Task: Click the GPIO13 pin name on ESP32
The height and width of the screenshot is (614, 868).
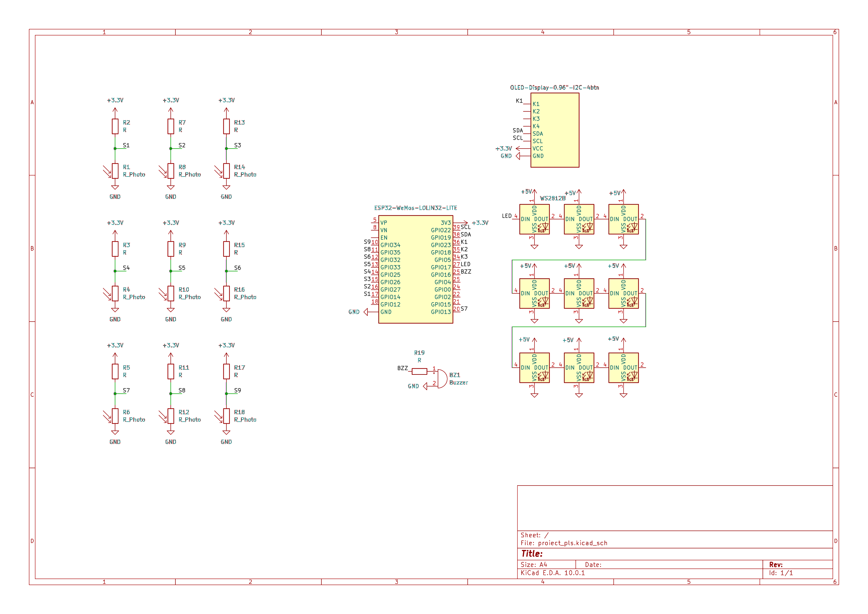Action: click(441, 312)
